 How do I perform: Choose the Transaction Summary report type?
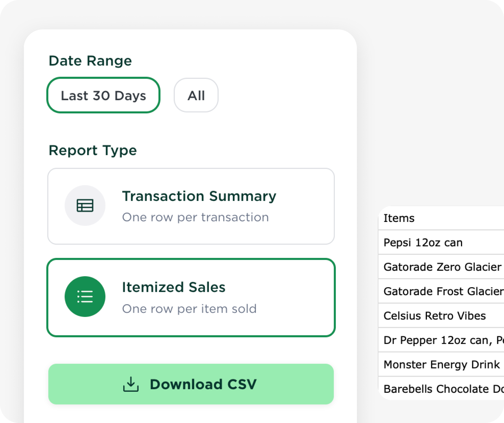191,206
